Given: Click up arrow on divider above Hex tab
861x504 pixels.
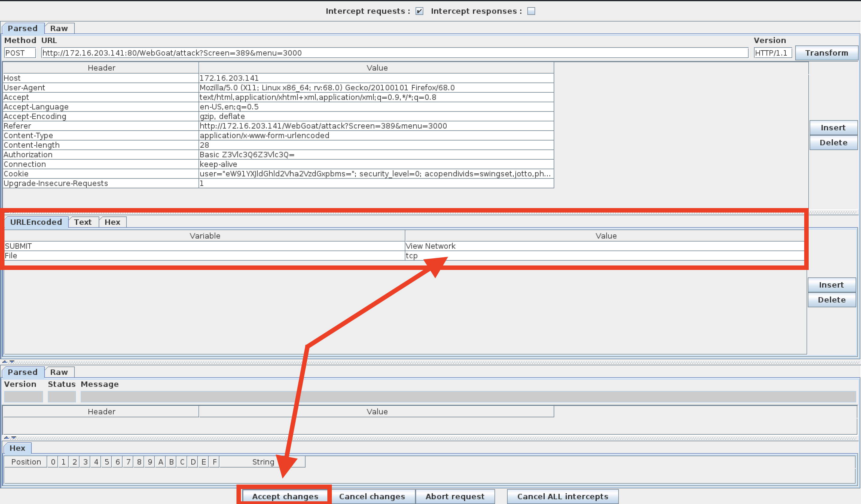Looking at the screenshot, I should 7,437.
